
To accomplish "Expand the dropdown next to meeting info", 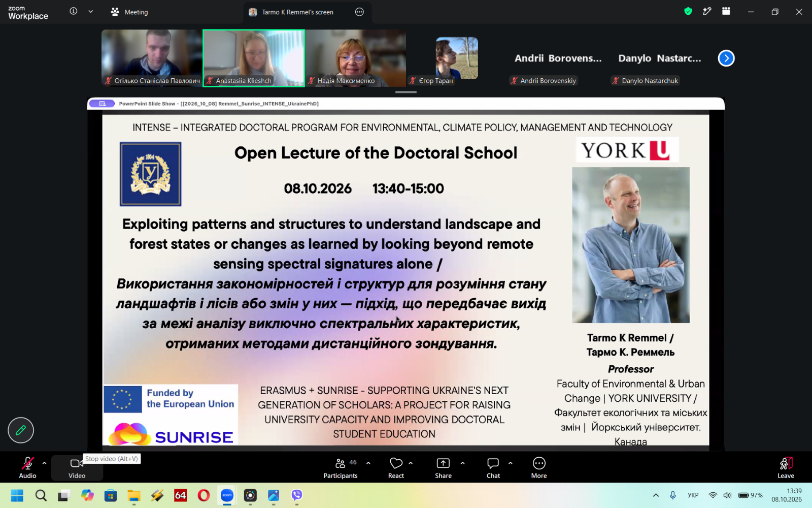I will [x=91, y=11].
